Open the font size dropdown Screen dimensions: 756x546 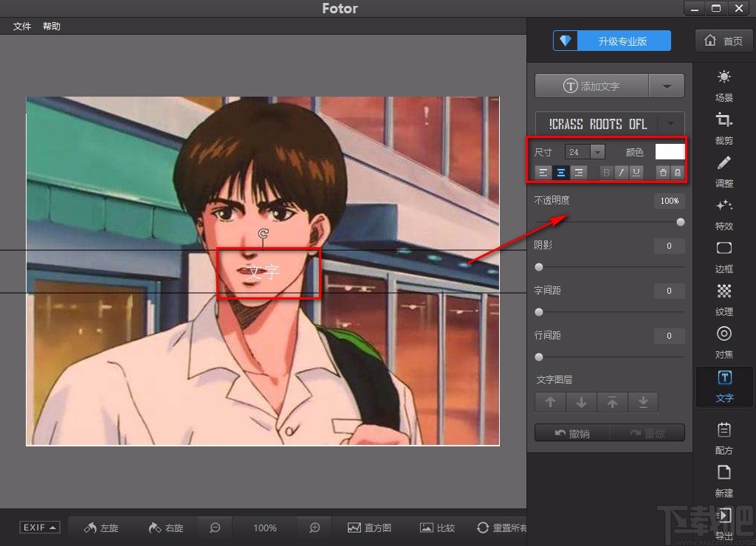[597, 151]
